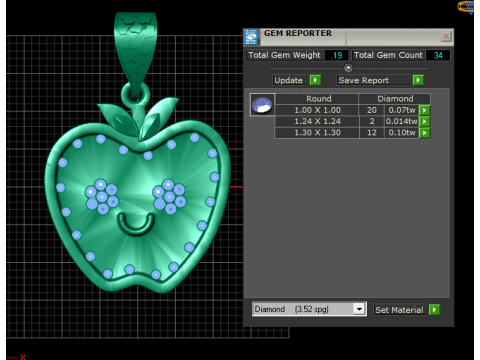Close the Gem Reporter panel
Viewport: 480px width, 360px height.
point(446,36)
